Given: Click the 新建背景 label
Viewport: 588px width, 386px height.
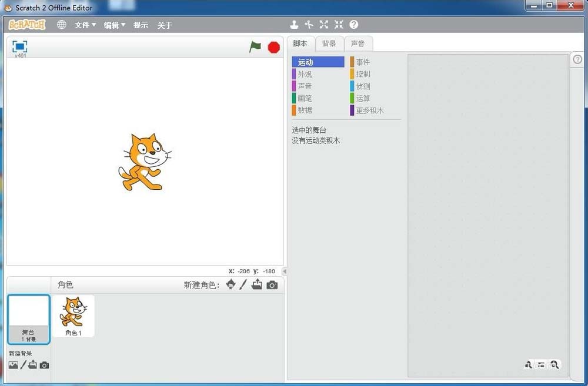Looking at the screenshot, I should pyautogui.click(x=21, y=354).
